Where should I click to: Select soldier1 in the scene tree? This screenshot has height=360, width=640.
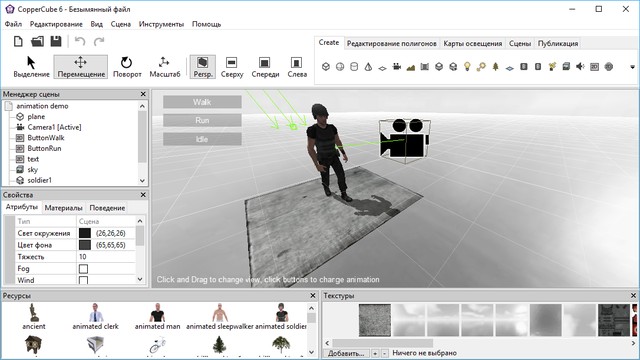coord(39,180)
